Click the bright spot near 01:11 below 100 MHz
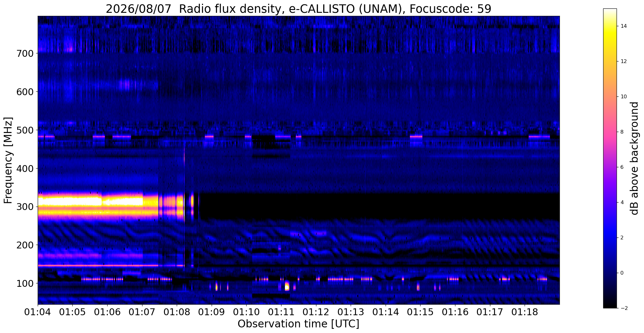 [287, 286]
